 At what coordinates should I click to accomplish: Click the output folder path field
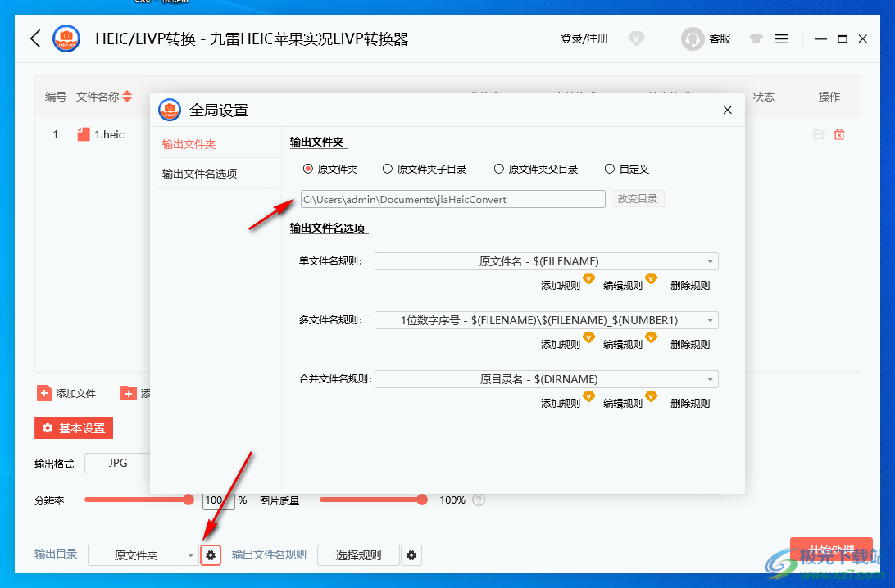[452, 199]
